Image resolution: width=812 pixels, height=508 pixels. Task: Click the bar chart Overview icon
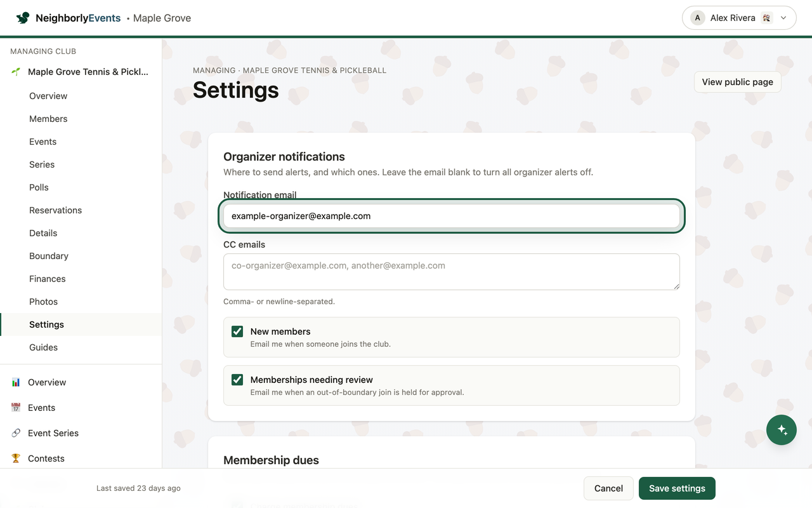(x=16, y=382)
